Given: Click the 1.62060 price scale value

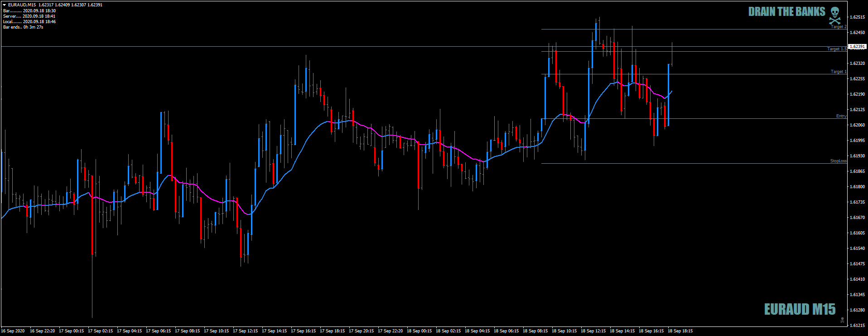Looking at the screenshot, I should click(857, 125).
